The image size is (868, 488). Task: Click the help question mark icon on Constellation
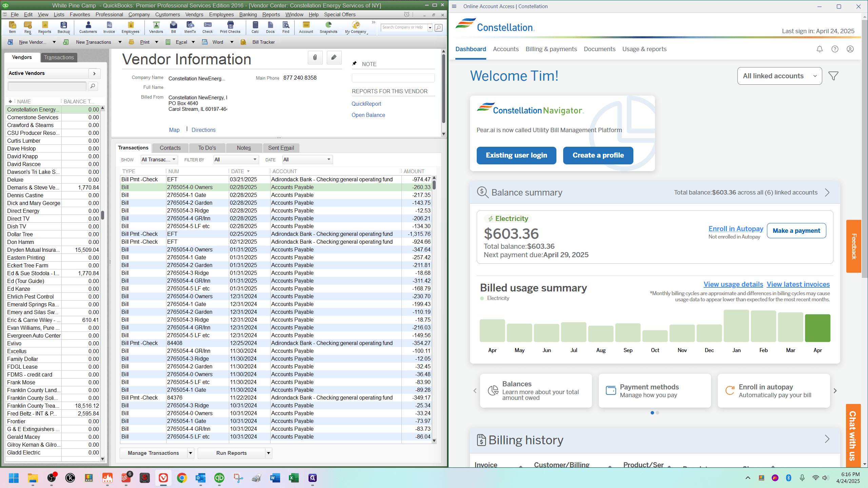pos(835,49)
